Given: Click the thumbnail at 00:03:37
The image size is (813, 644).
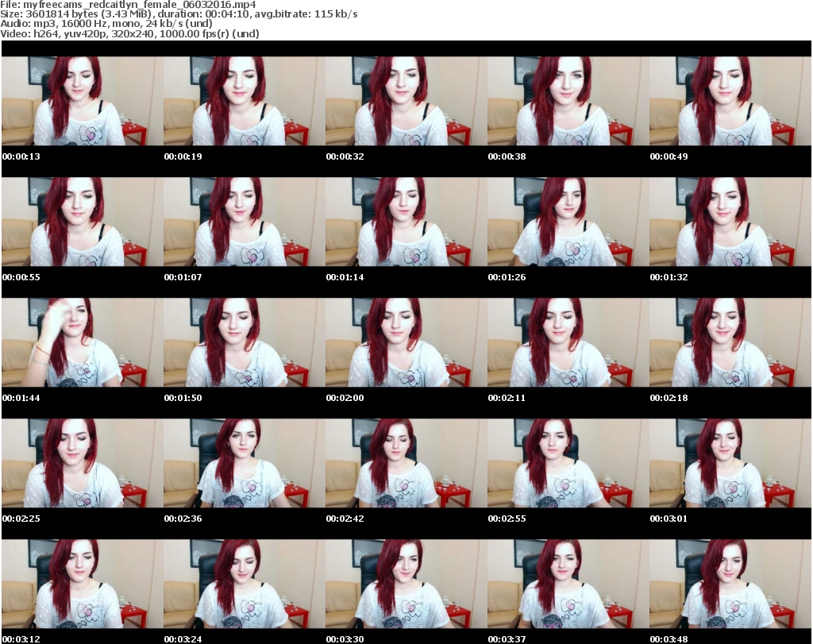Looking at the screenshot, I should [568, 584].
